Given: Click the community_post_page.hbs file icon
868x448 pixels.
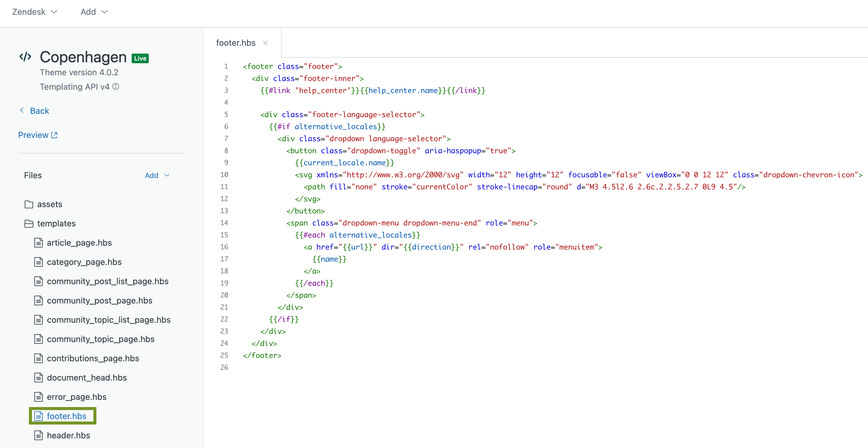Looking at the screenshot, I should tap(39, 300).
